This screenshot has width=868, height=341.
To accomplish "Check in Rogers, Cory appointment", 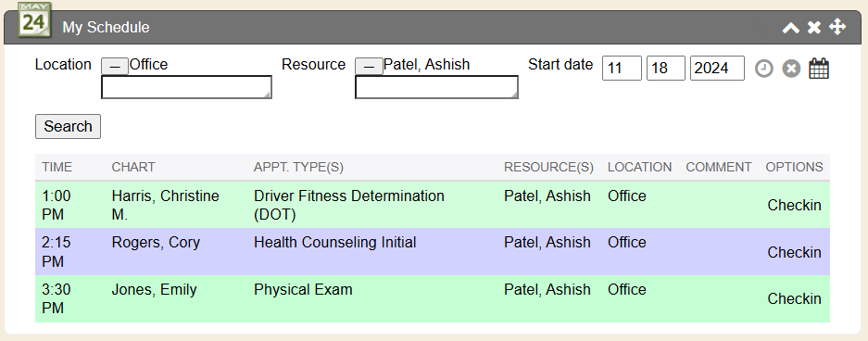I will tap(795, 252).
